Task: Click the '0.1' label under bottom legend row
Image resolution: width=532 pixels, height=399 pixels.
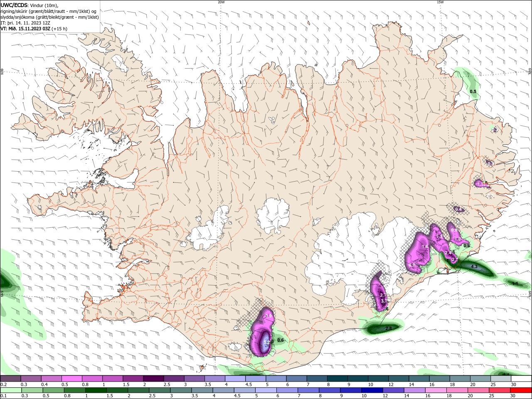Action: coord(4,396)
